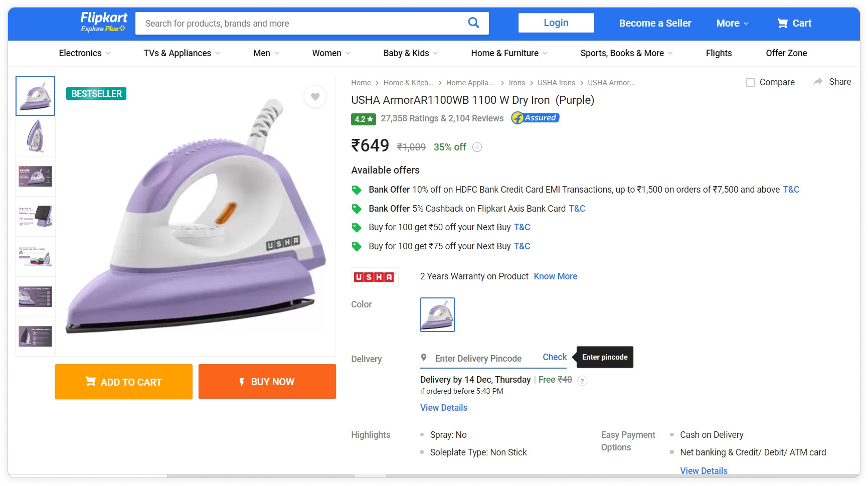868x486 pixels.
Task: Add iron to wishlist heart icon
Action: click(x=315, y=97)
